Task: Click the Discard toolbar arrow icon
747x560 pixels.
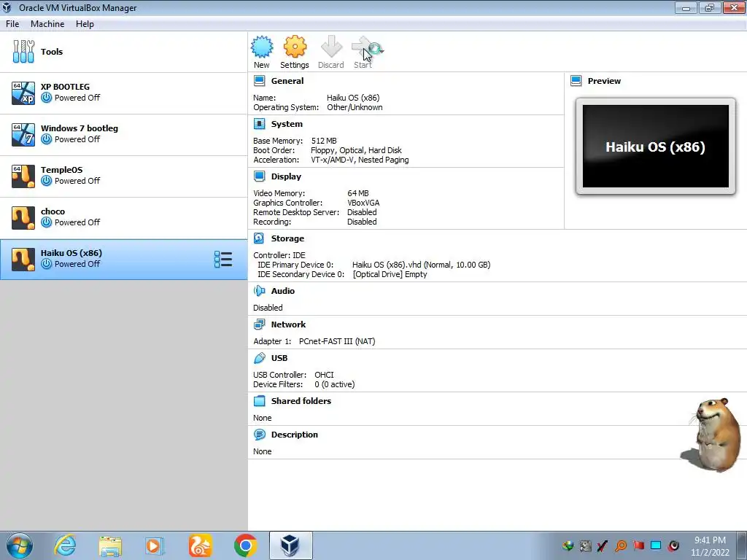Action: coord(331,47)
